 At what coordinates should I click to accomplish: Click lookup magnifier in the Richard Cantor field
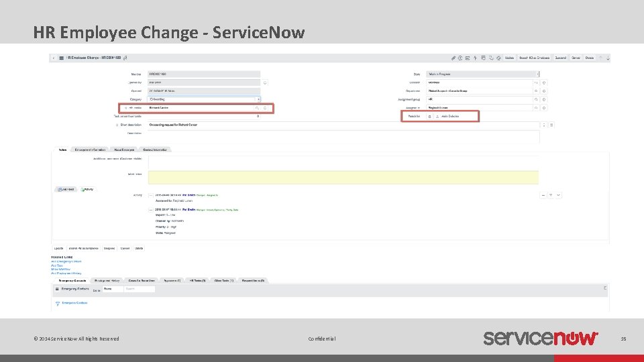(x=257, y=108)
